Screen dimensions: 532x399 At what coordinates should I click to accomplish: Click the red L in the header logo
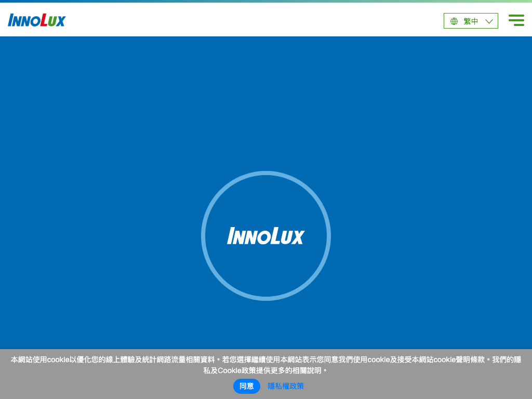44,20
